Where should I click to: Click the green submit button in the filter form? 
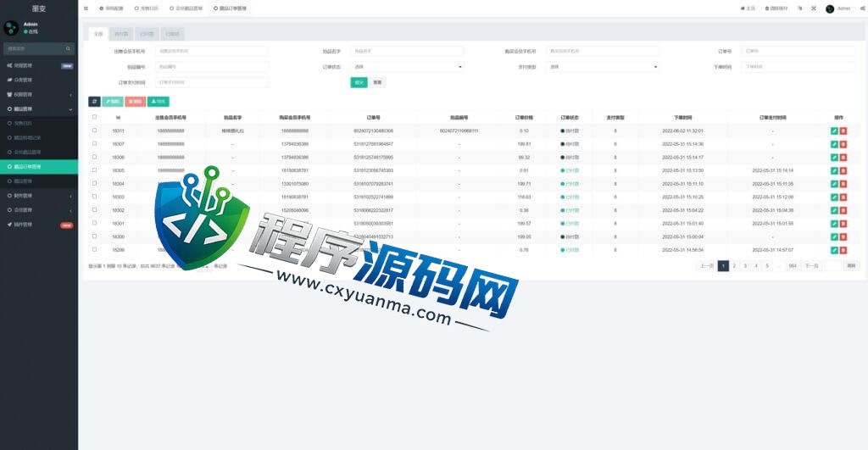pyautogui.click(x=359, y=82)
